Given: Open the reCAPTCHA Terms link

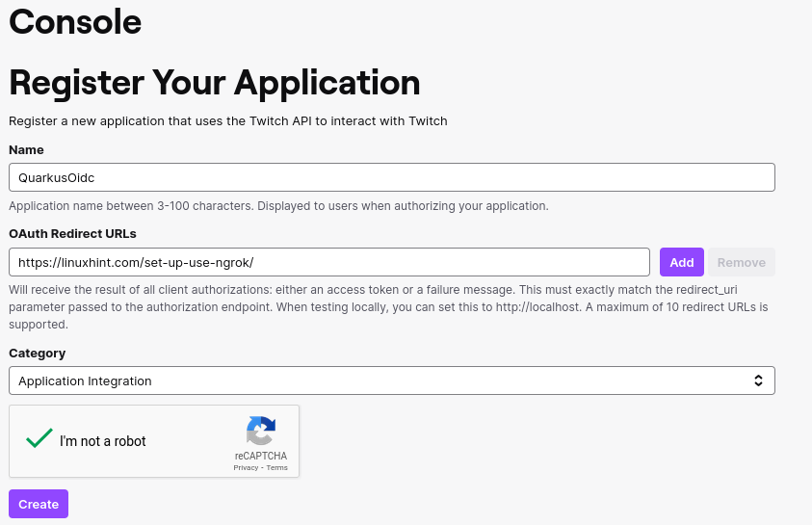Looking at the screenshot, I should [x=277, y=467].
